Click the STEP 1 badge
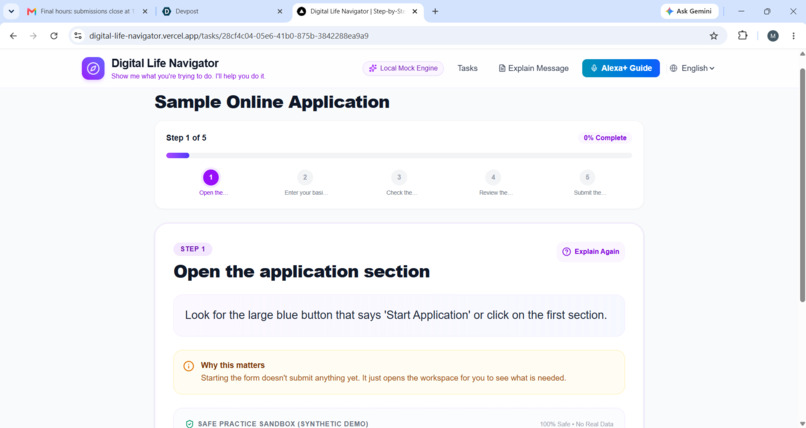This screenshot has width=806, height=428. [x=193, y=249]
